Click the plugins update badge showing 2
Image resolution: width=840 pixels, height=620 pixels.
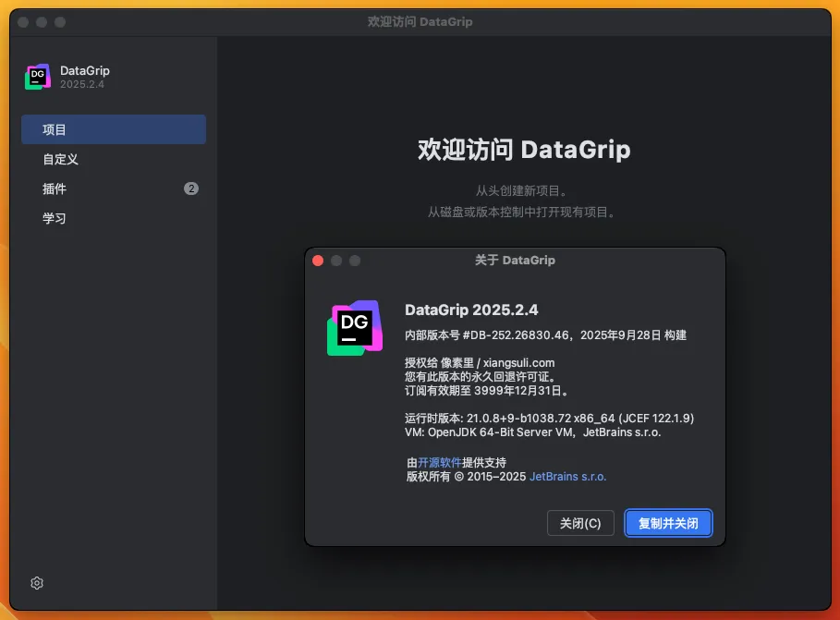190,188
